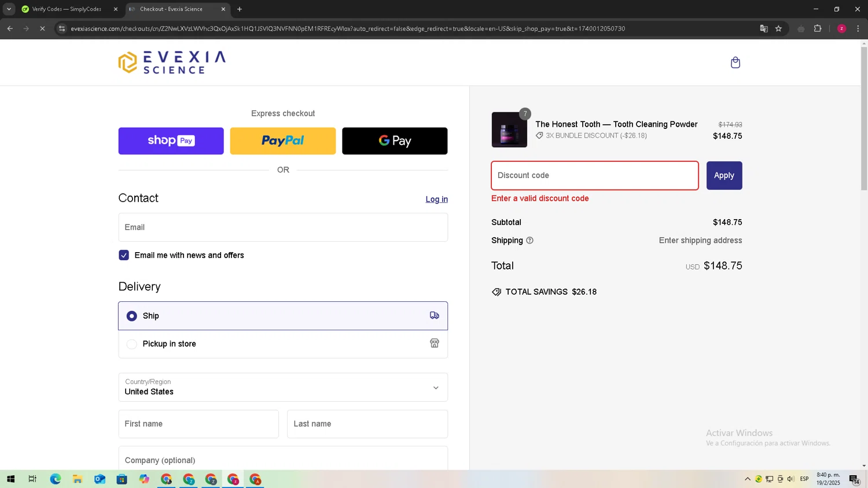Apply the discount code
Screen dimensions: 868x488
724,176
